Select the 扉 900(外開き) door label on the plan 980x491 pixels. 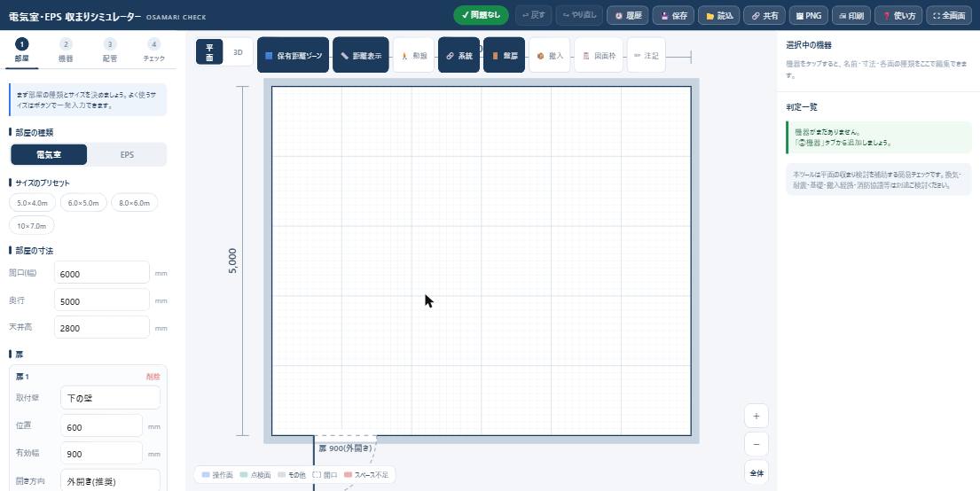pyautogui.click(x=345, y=448)
